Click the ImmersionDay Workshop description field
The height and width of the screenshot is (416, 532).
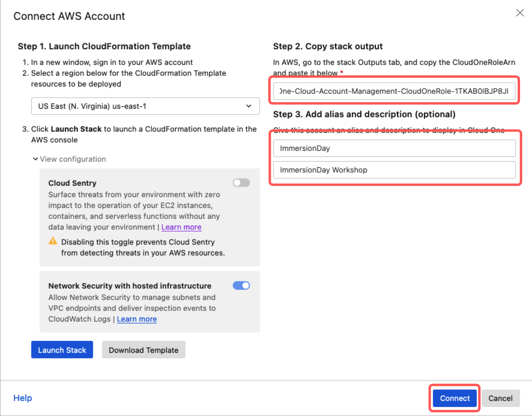(394, 170)
